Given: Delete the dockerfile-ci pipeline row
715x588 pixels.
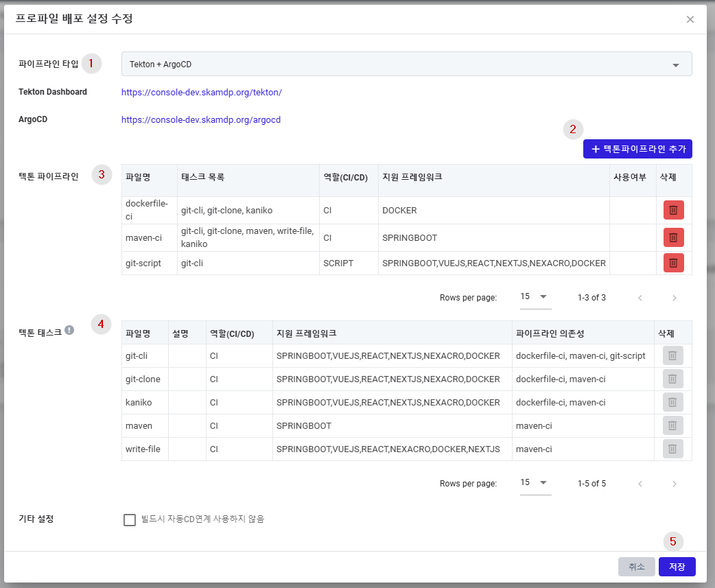Looking at the screenshot, I should (x=673, y=210).
